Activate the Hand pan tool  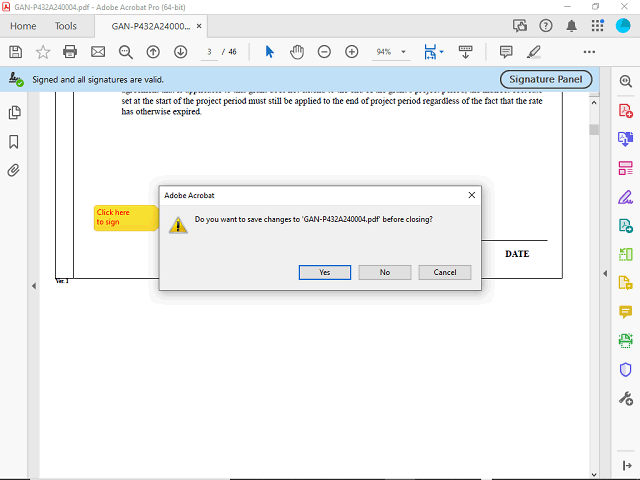(x=297, y=52)
